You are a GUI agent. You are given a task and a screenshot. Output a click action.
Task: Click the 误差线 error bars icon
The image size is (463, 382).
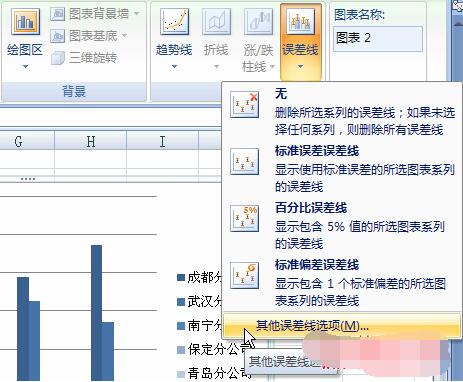click(300, 22)
